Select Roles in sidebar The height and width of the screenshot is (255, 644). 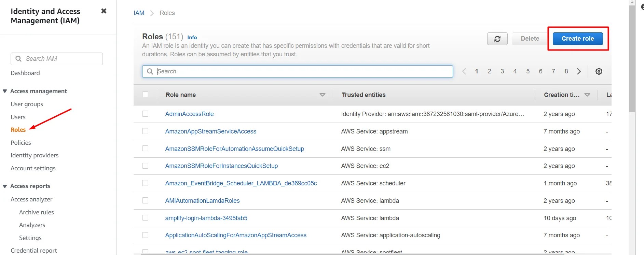click(18, 130)
